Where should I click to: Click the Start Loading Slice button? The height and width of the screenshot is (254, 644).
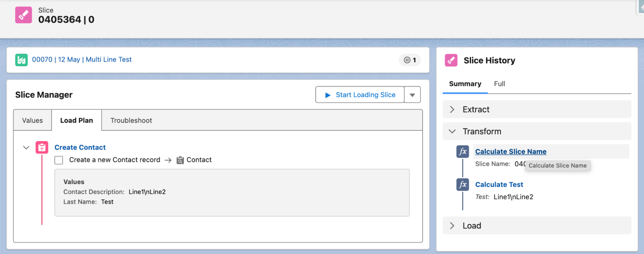pyautogui.click(x=360, y=95)
